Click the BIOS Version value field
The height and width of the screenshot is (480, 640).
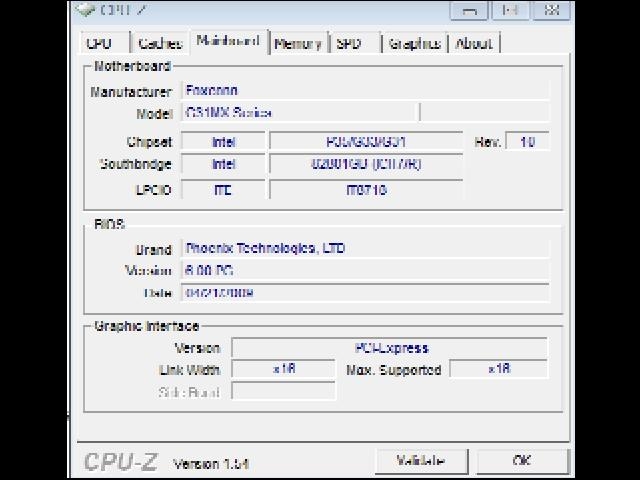click(x=365, y=271)
